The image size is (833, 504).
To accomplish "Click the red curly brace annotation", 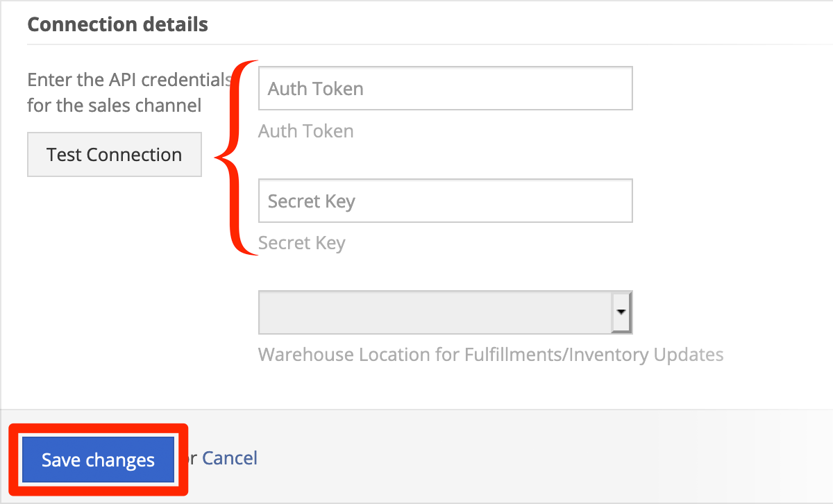I will 237,158.
